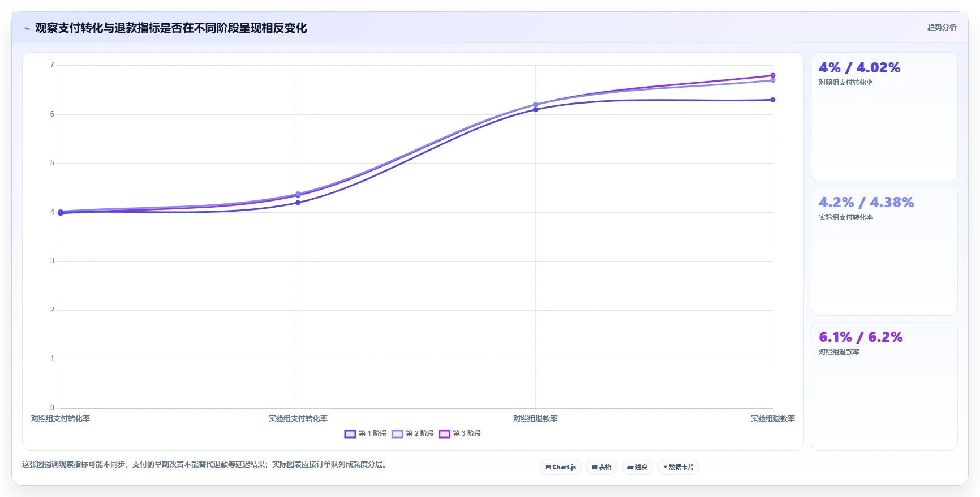The width and height of the screenshot is (980, 497).
Task: Select the Chart.js tag
Action: pyautogui.click(x=561, y=467)
